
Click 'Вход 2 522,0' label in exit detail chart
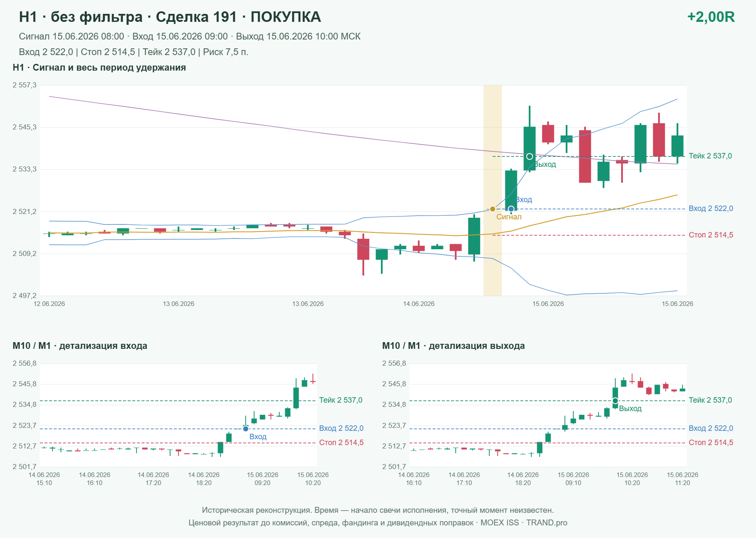tap(711, 428)
